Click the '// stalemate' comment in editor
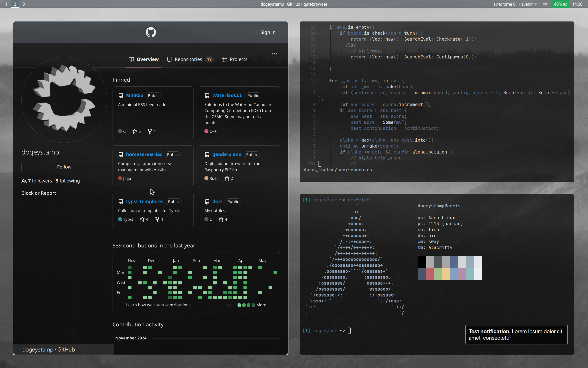The width and height of the screenshot is (588, 368). 366,51
